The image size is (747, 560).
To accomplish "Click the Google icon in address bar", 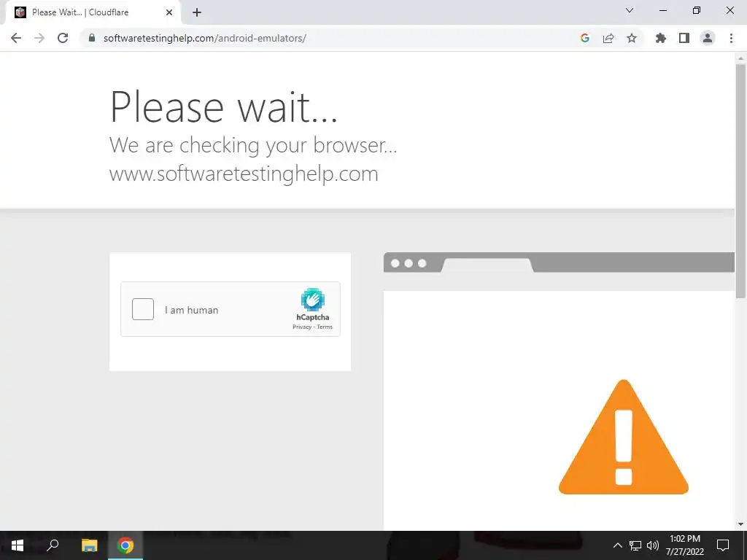I will click(x=585, y=38).
